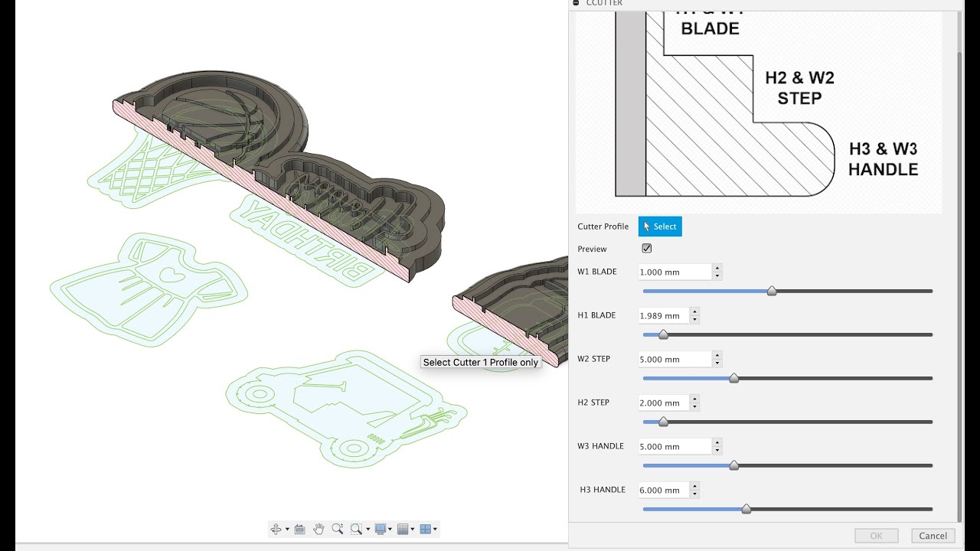Click the W1 BLADE value field

tap(675, 272)
